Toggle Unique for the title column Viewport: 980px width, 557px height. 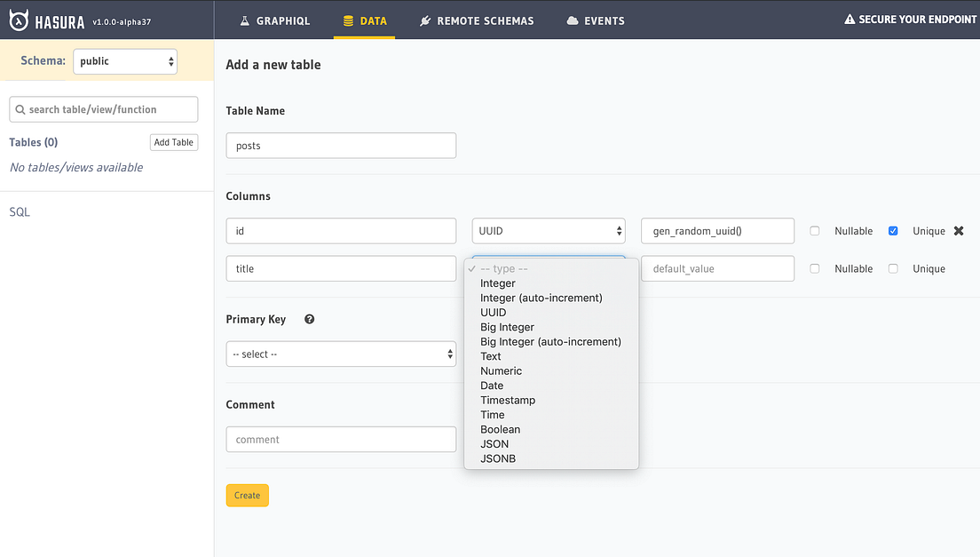point(893,268)
